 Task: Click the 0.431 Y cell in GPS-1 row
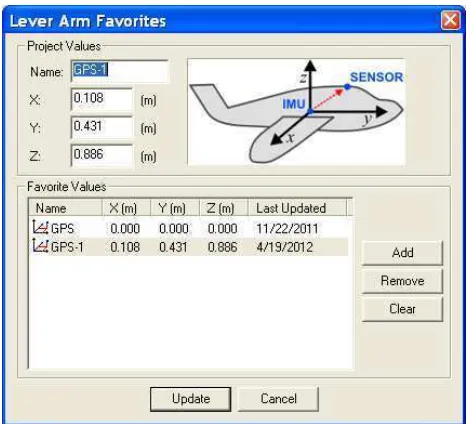point(173,247)
